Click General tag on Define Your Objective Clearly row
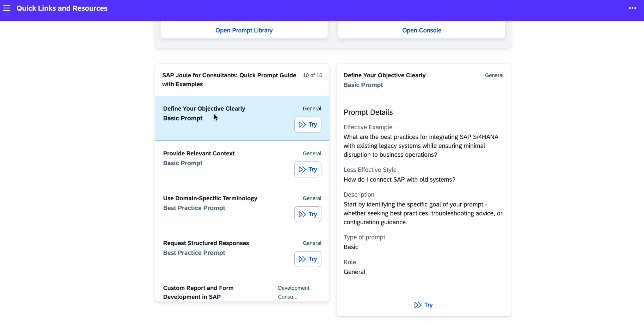The width and height of the screenshot is (644, 324). pos(312,109)
